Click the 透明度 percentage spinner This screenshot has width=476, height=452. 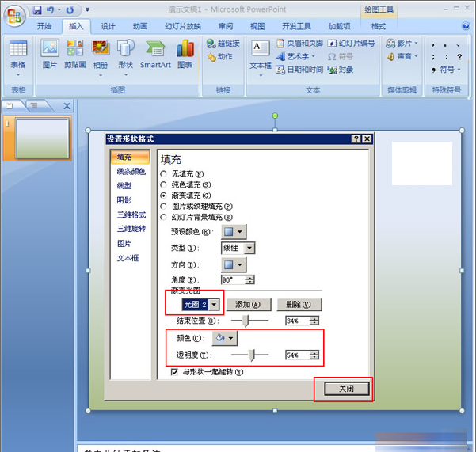[314, 355]
